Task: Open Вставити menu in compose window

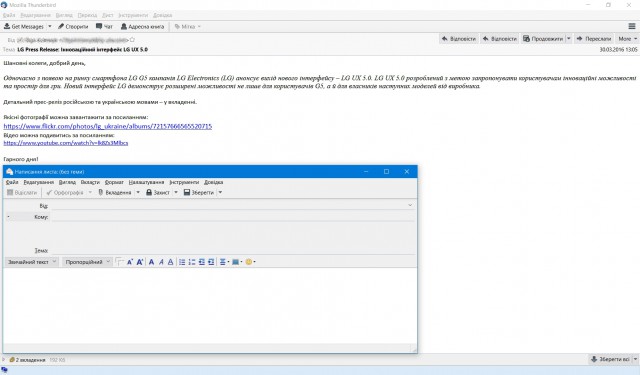Action: [x=90, y=182]
